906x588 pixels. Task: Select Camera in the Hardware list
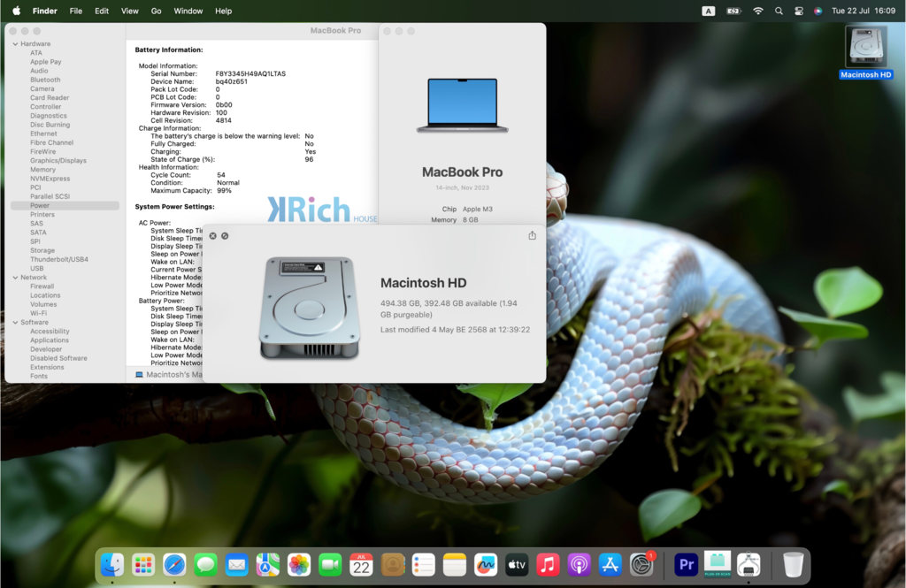42,89
